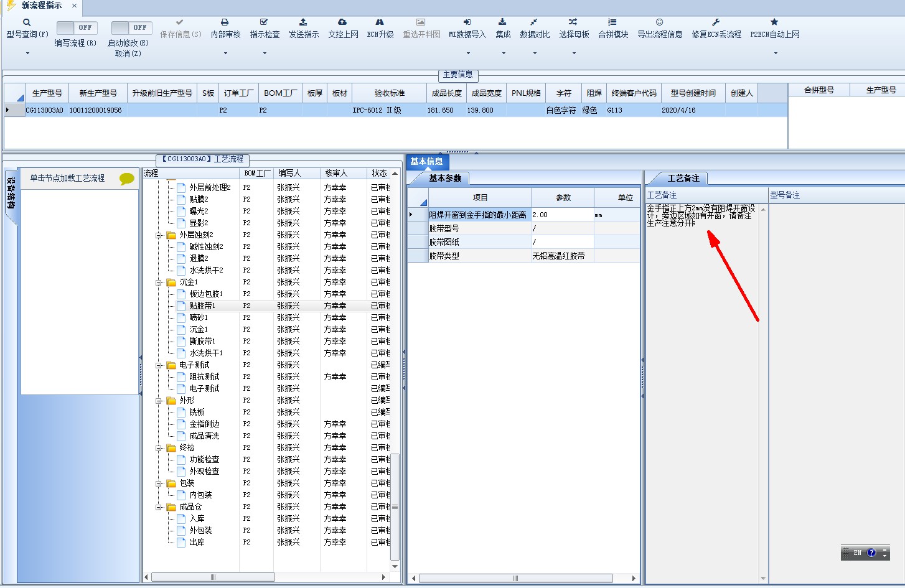Select the 出库 process node
Screen dimensions: 905x588
(197, 543)
